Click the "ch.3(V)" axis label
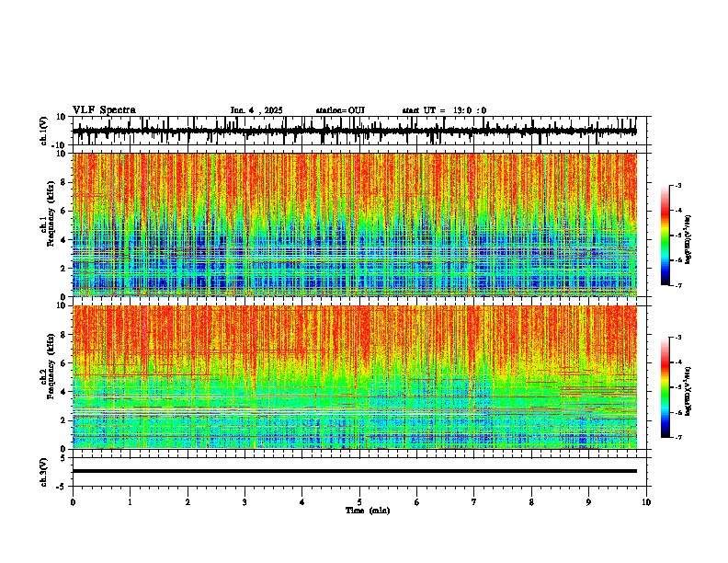728x563 pixels. pyautogui.click(x=44, y=472)
